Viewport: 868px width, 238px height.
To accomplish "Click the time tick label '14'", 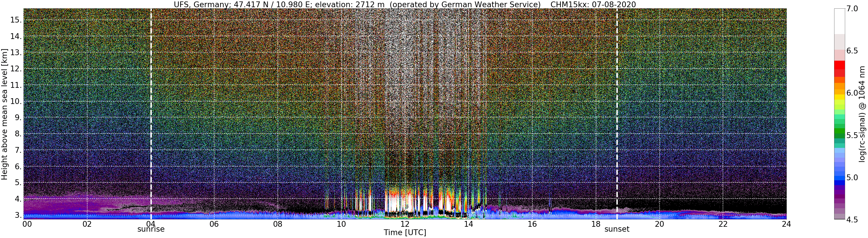I will tap(468, 224).
